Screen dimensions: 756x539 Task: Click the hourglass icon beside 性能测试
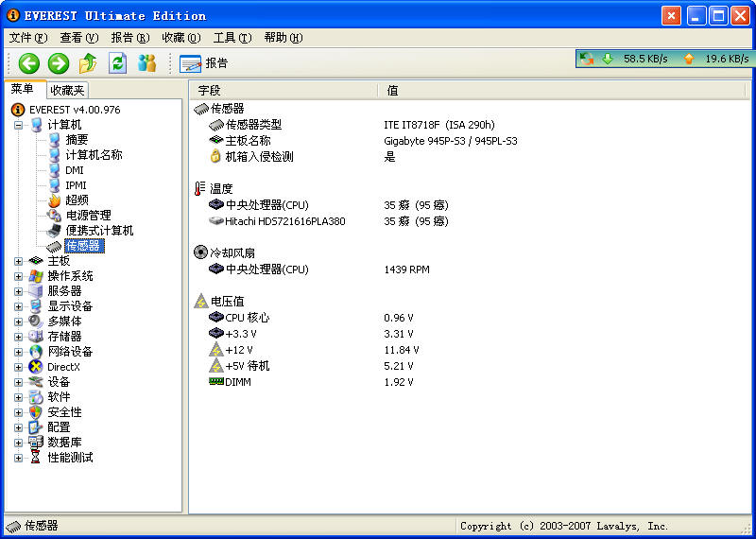pos(36,458)
